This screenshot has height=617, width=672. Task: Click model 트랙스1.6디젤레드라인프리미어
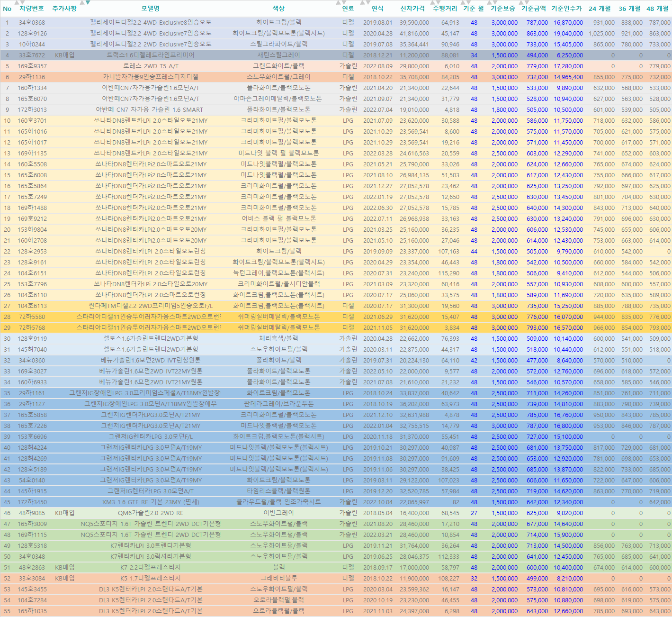coord(151,55)
